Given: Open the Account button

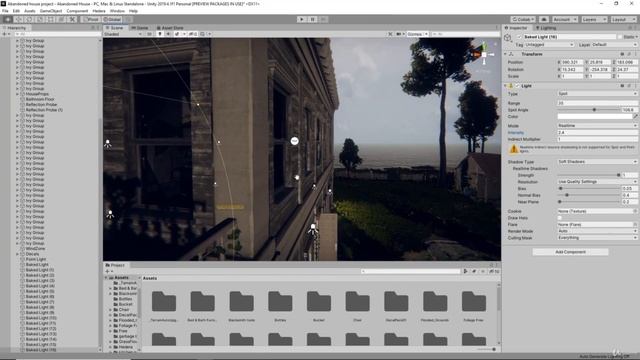Looking at the screenshot, I should pos(564,19).
